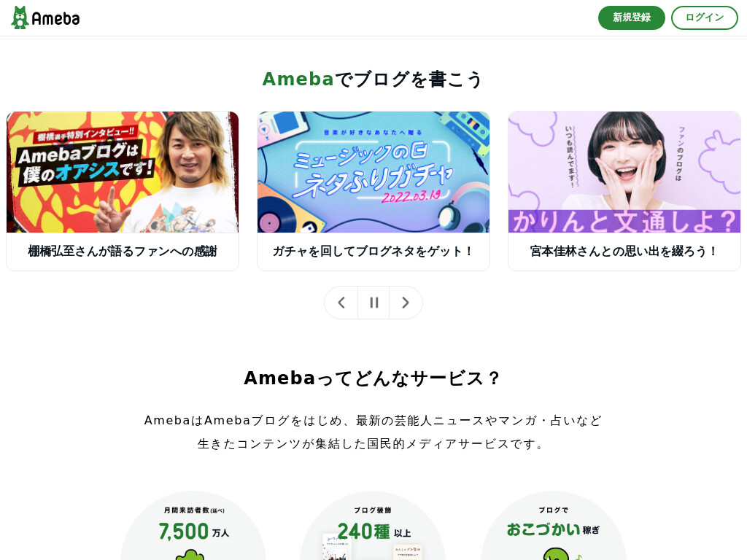Advance to the next carousel slide
This screenshot has height=560, width=747.
pos(406,303)
